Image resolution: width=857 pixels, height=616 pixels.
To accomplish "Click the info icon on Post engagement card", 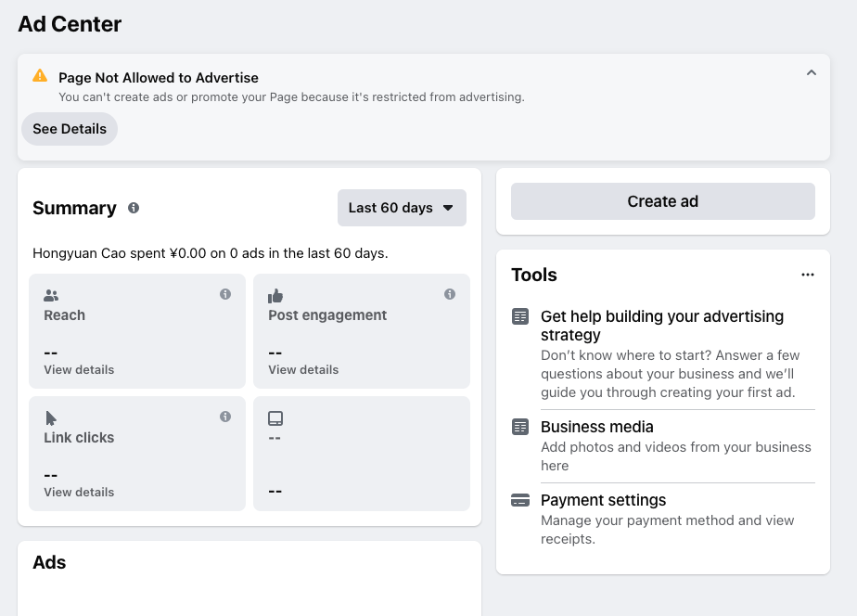I will [449, 293].
